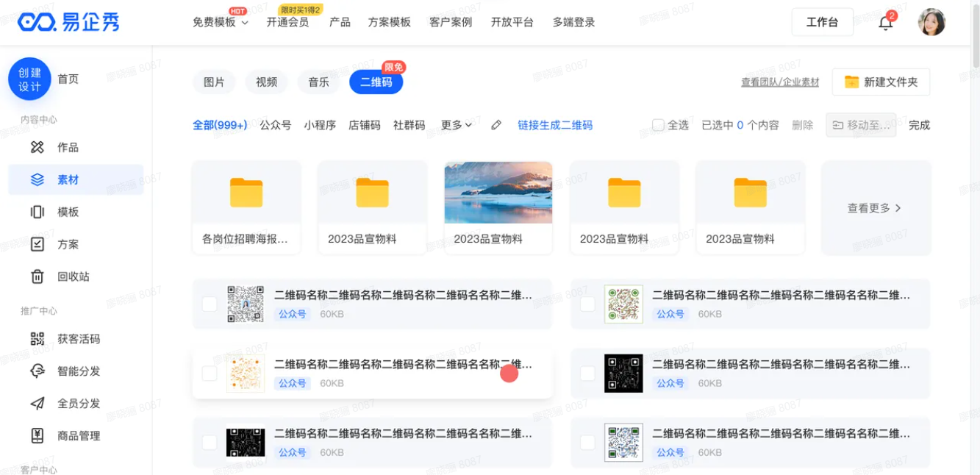Click the 智能分发 icon
The height and width of the screenshot is (475, 980).
[37, 371]
